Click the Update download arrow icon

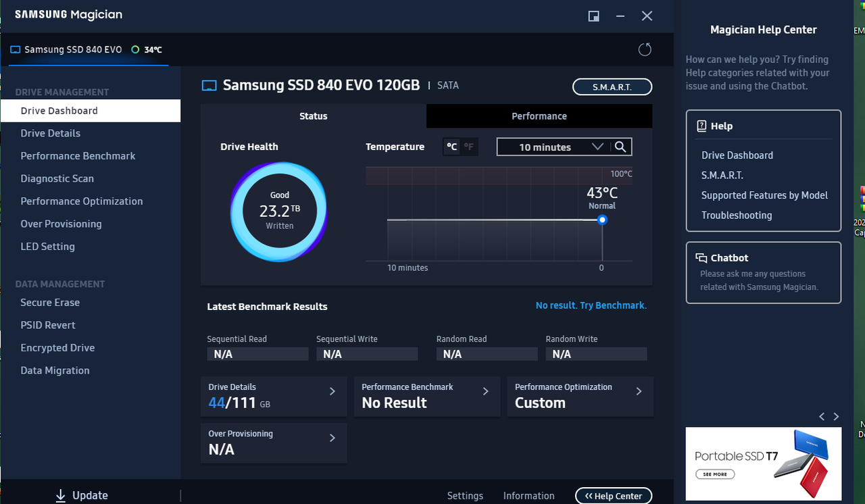click(x=61, y=496)
